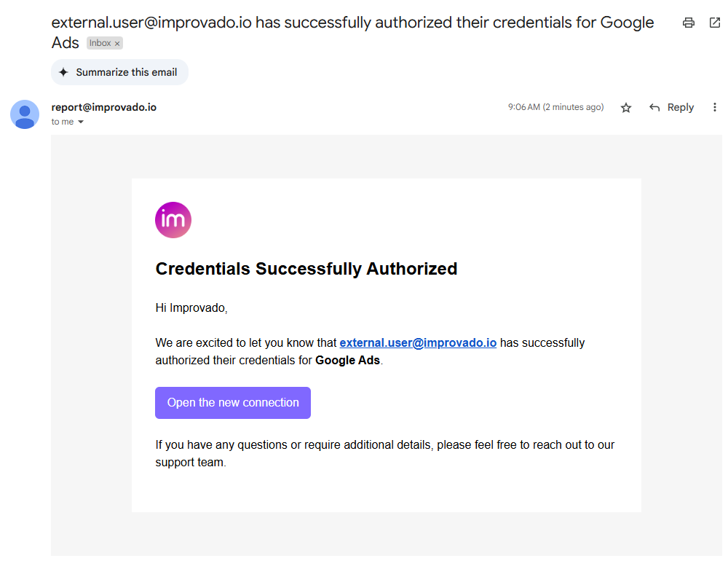Click Summarize this email
The width and height of the screenshot is (728, 569).
tap(119, 72)
